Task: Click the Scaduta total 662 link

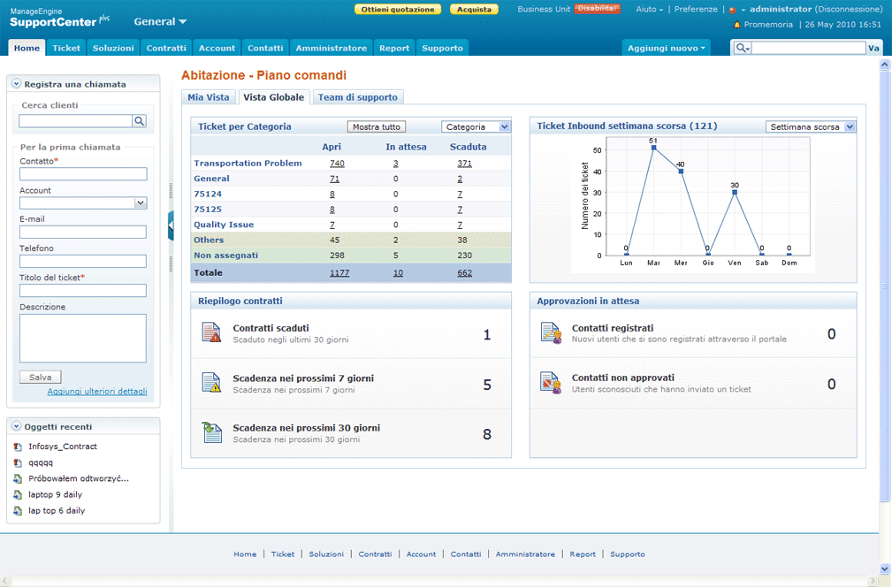Action: point(464,273)
